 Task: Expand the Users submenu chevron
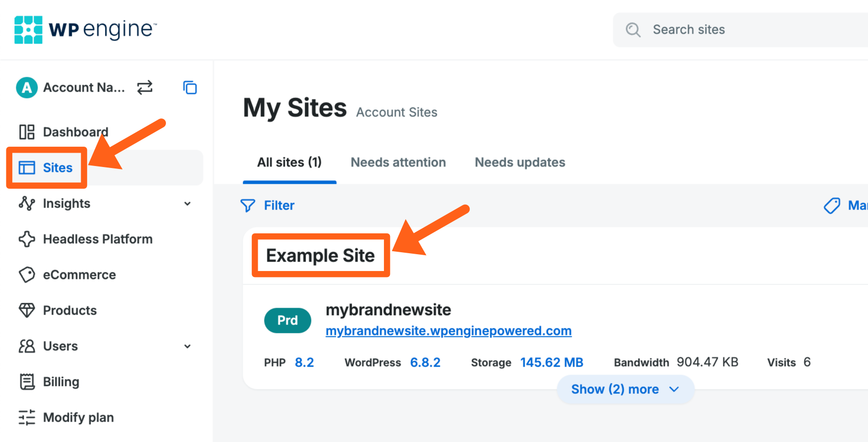(x=187, y=346)
